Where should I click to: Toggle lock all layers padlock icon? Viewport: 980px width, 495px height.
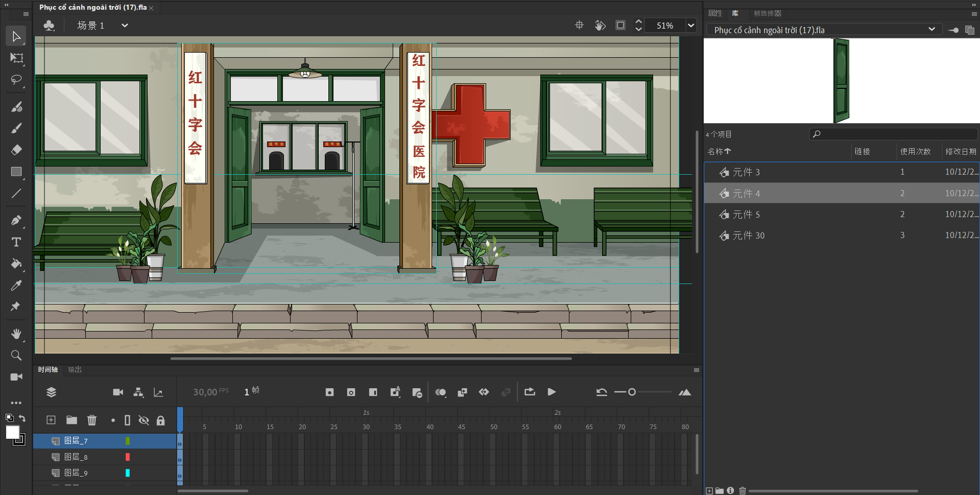[x=161, y=420]
